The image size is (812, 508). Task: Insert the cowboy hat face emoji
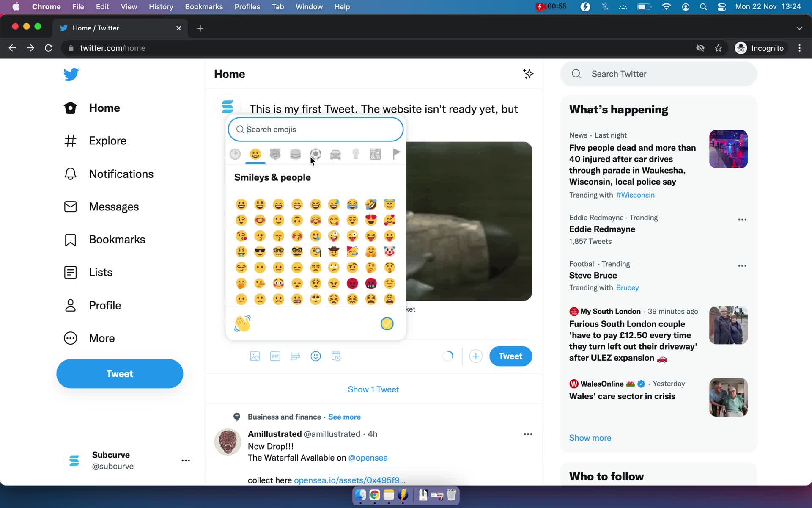[334, 252]
